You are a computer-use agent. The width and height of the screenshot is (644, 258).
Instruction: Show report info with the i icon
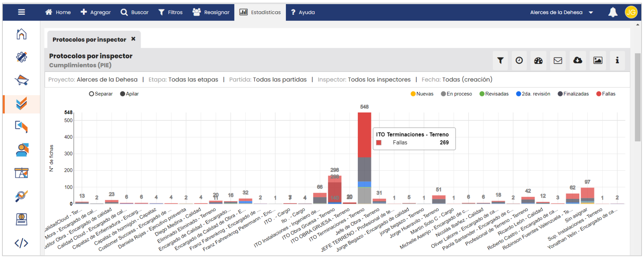coord(617,61)
